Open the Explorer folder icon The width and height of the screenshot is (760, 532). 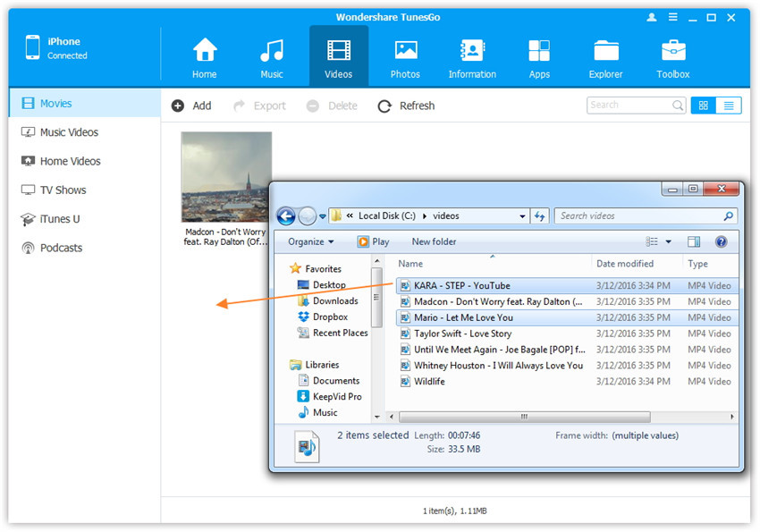point(605,50)
